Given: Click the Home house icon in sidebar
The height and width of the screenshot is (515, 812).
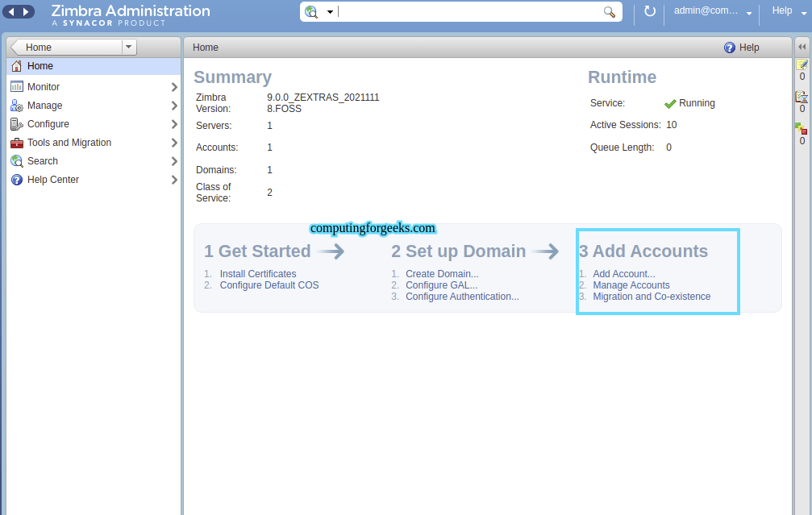Looking at the screenshot, I should [17, 66].
